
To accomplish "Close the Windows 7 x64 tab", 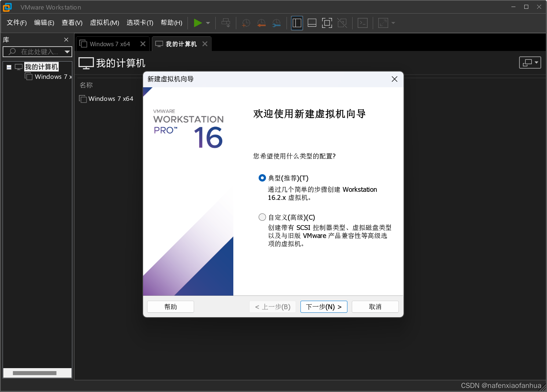I will 143,44.
